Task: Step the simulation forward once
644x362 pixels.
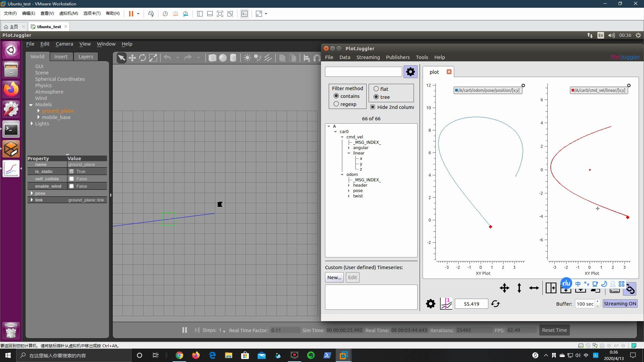Action: point(197,330)
